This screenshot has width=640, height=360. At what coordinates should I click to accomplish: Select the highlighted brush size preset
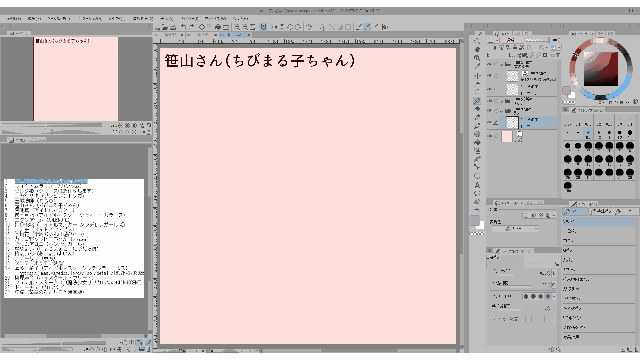588,133
